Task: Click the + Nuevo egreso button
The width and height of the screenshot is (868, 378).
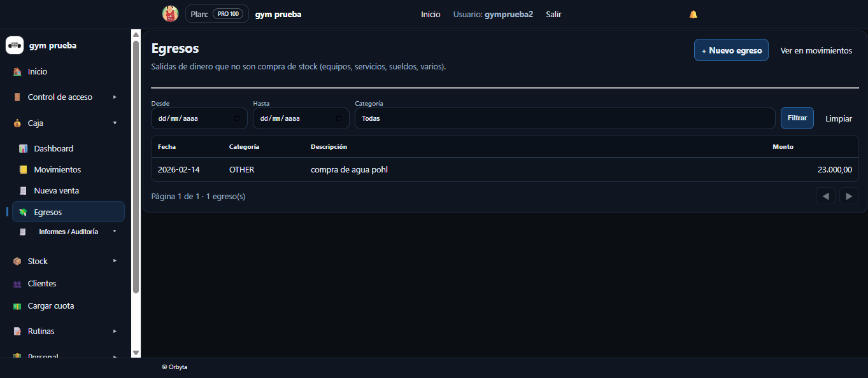Action: (x=731, y=50)
